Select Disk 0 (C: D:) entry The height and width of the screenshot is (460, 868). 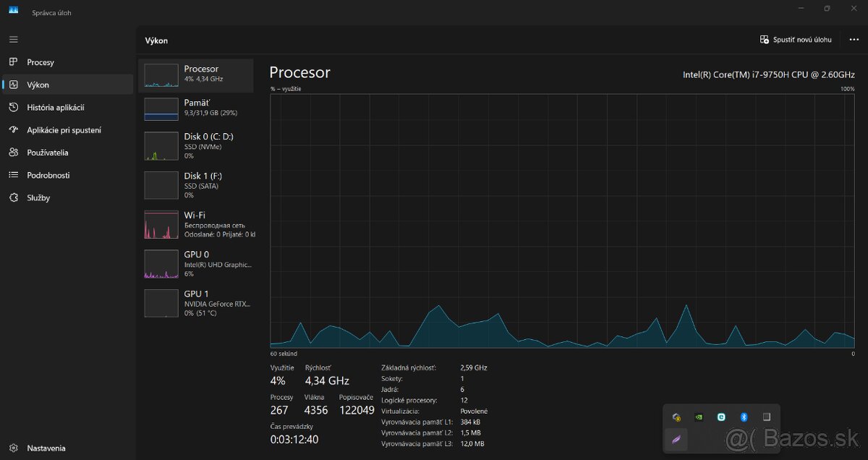click(x=196, y=145)
